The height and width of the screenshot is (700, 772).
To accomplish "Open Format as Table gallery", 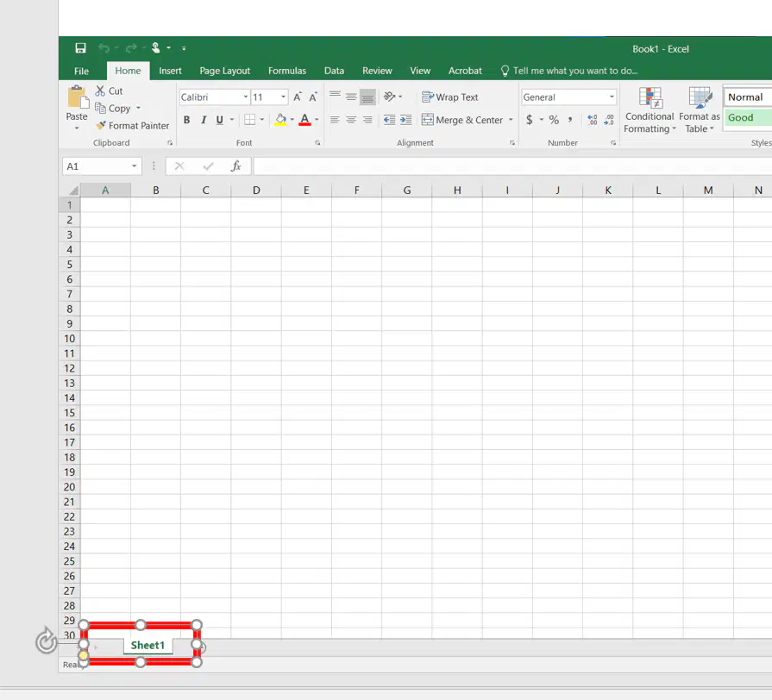I will [x=700, y=110].
